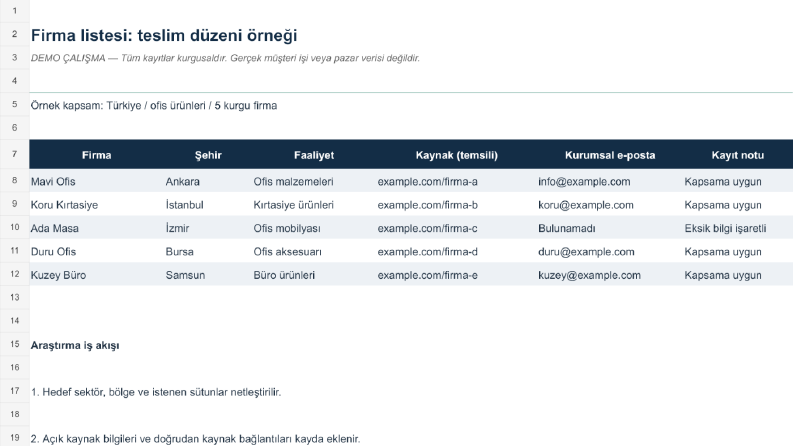Select the 'Bulunamadı' email cell
793x446 pixels.
coord(566,228)
